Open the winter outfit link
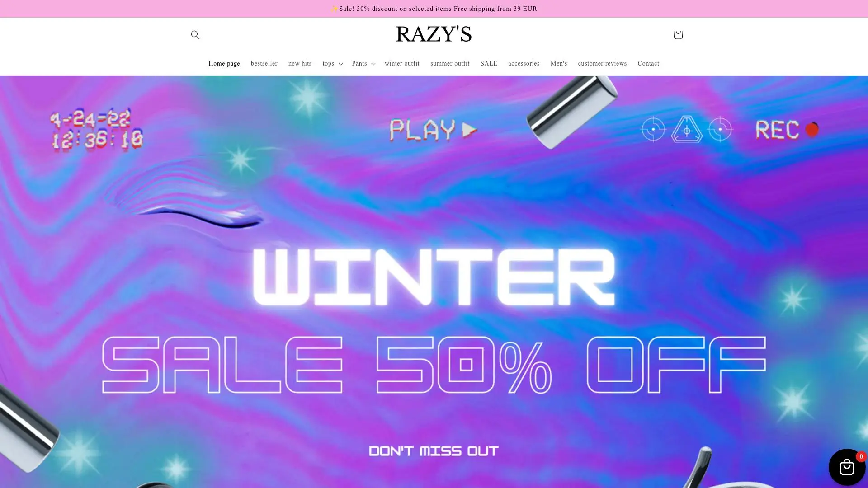 (x=402, y=64)
